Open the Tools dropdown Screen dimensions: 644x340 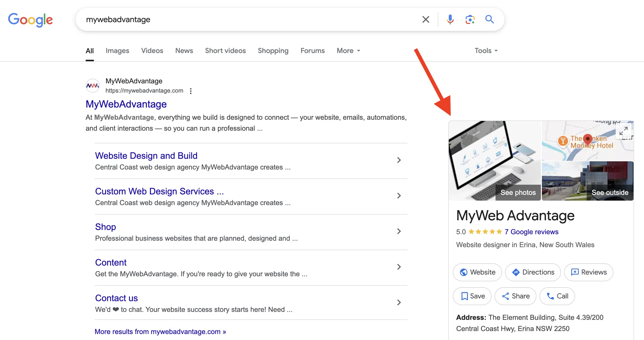[486, 51]
